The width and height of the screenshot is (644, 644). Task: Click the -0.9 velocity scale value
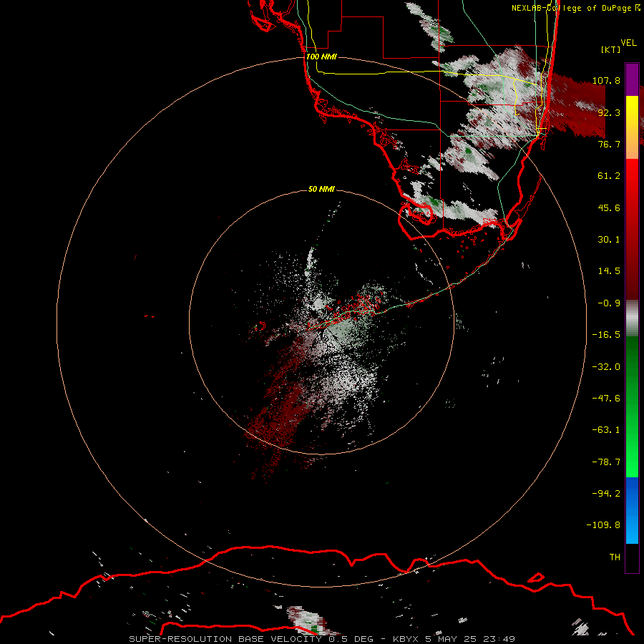[x=609, y=303]
